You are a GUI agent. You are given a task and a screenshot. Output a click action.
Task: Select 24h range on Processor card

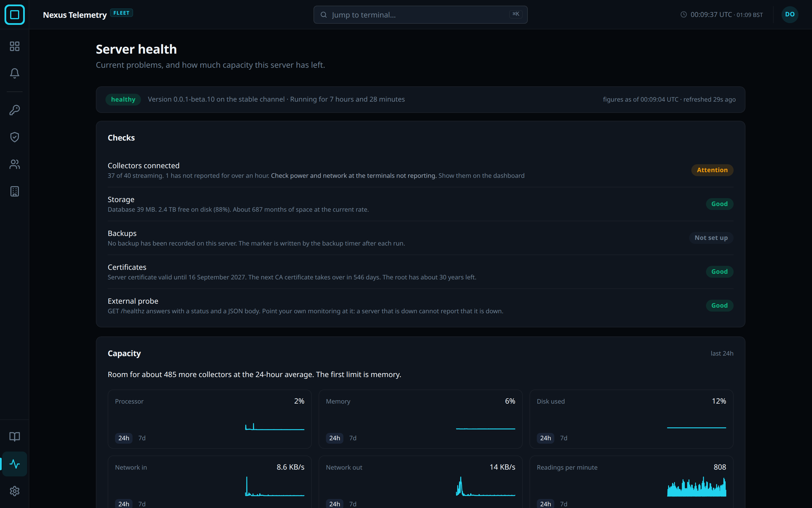coord(123,438)
